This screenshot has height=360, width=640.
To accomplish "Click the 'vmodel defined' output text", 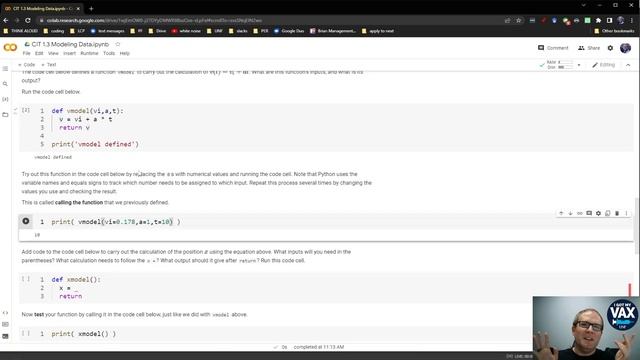I will (x=53, y=157).
